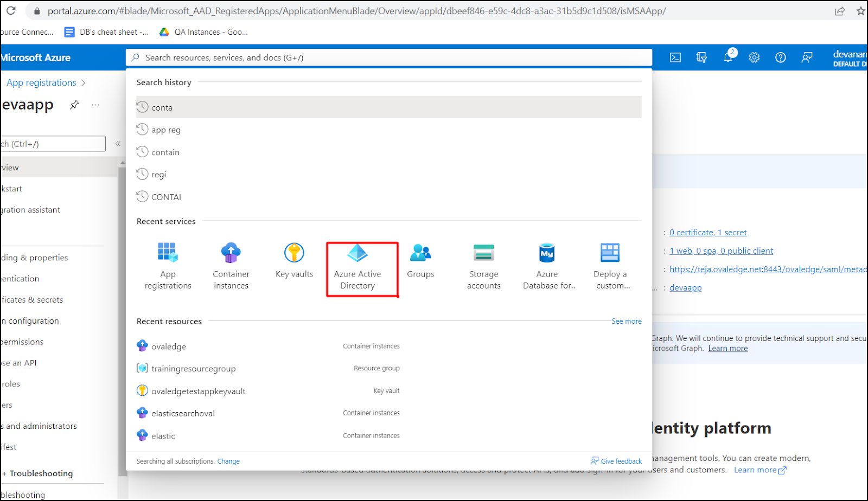
Task: Open the devaapp managed application link
Action: click(685, 287)
